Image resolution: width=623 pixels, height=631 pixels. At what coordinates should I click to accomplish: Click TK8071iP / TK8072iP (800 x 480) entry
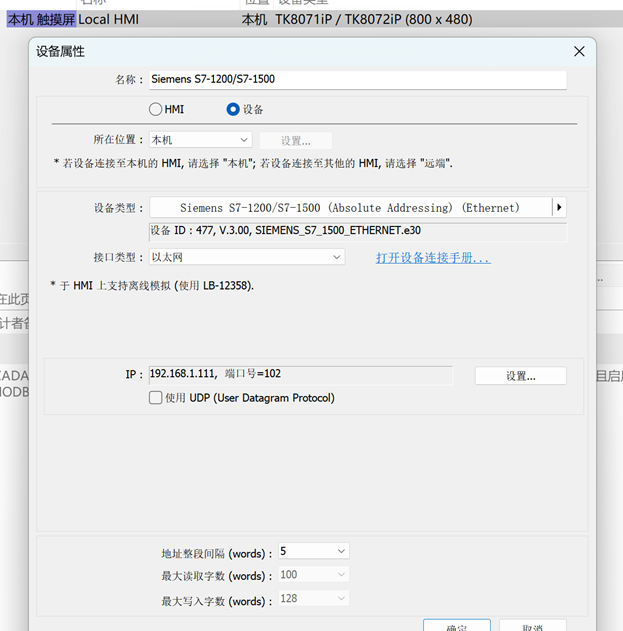[373, 19]
